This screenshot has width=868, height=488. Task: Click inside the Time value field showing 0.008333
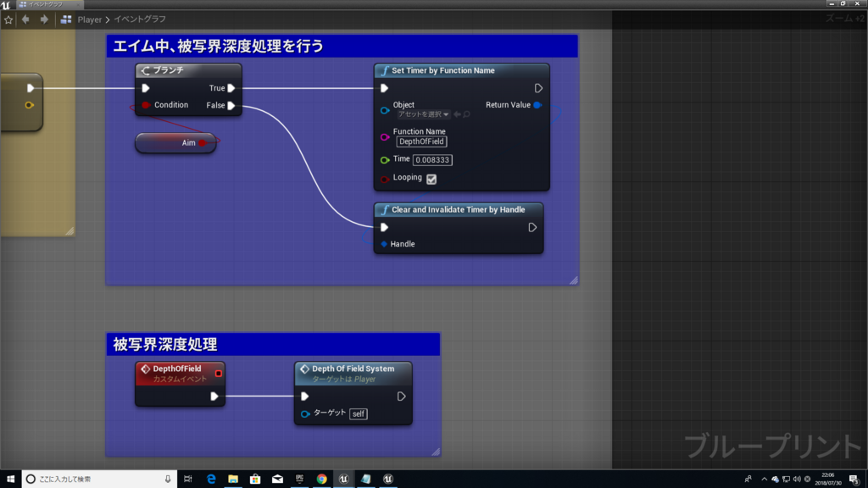coord(432,160)
